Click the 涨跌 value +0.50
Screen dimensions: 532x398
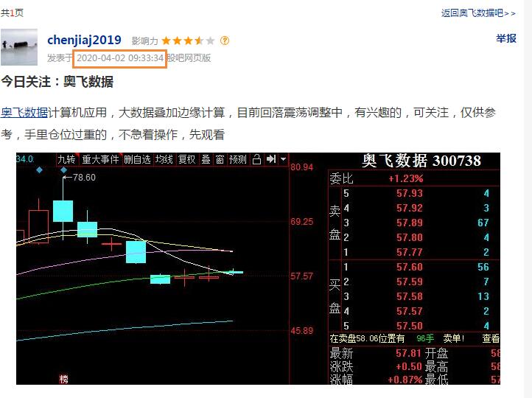coord(408,367)
